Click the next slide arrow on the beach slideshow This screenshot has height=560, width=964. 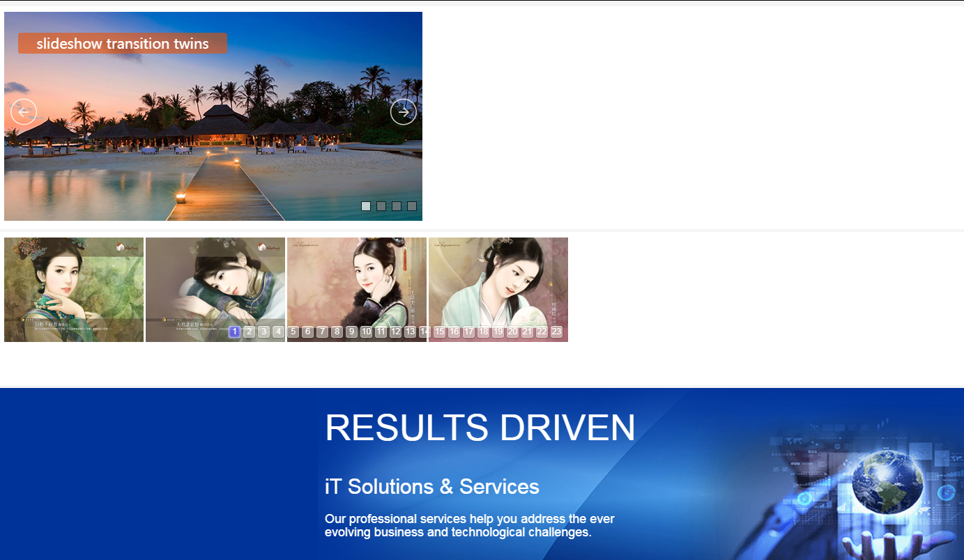[x=404, y=112]
